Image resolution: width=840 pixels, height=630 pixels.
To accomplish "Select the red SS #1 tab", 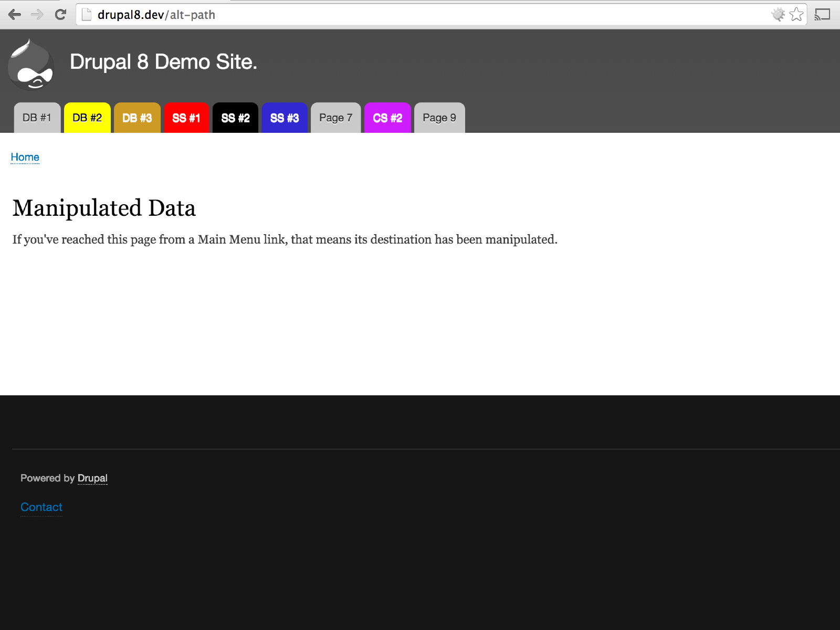I will click(x=186, y=118).
